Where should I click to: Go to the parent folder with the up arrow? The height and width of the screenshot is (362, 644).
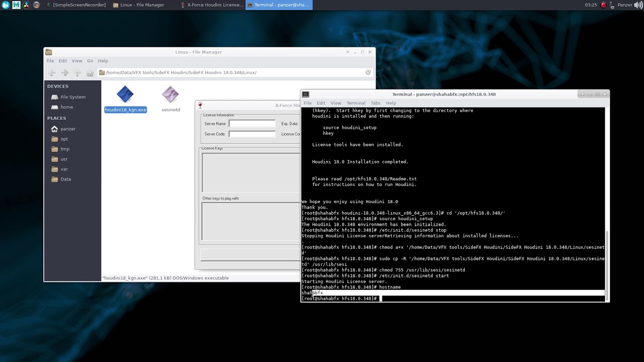tap(77, 72)
